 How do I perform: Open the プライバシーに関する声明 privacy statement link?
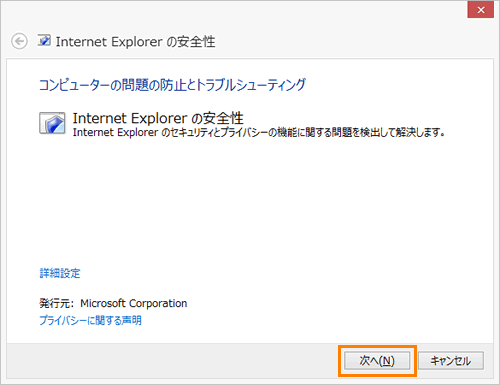tap(90, 320)
